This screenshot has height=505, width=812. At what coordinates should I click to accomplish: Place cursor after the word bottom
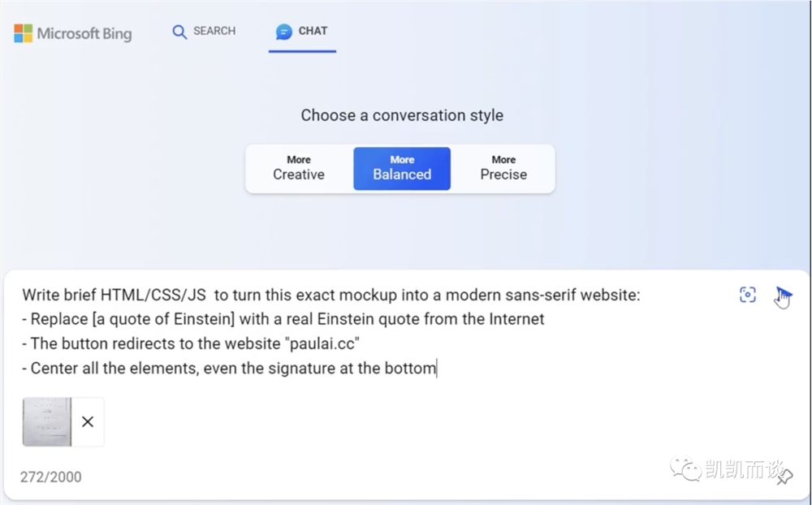click(x=437, y=369)
